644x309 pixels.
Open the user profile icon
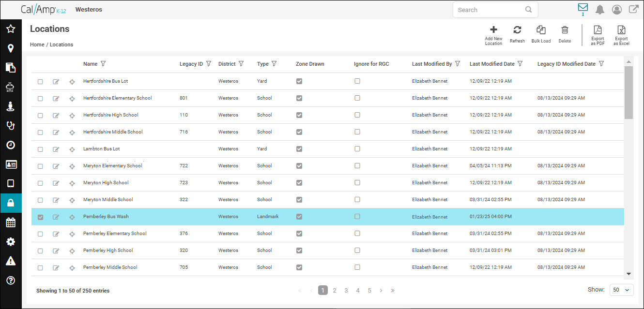(616, 10)
